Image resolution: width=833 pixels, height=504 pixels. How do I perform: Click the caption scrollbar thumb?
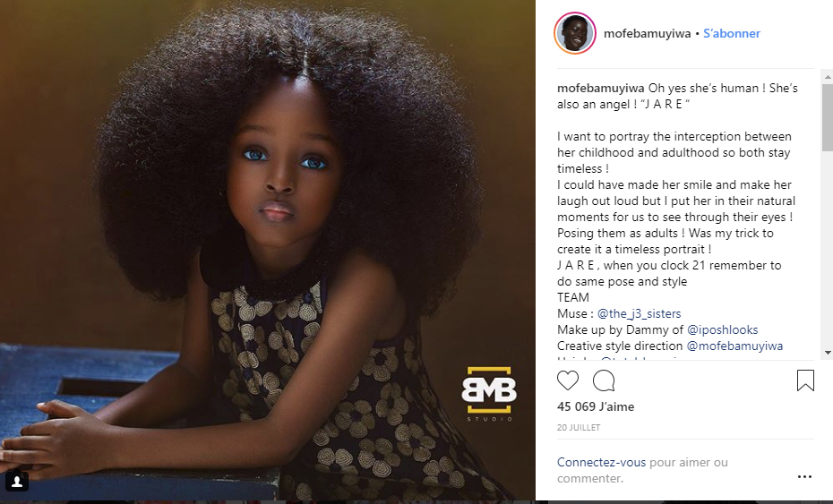coord(827,117)
